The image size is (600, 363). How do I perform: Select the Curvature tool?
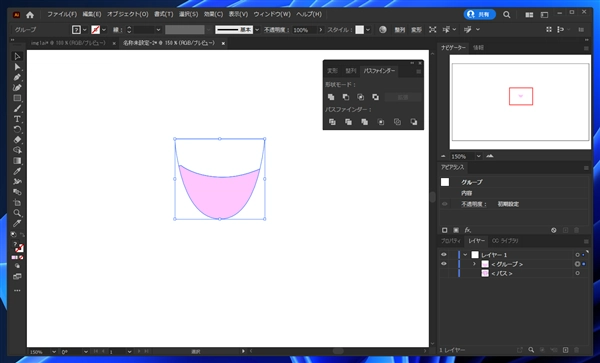click(17, 88)
